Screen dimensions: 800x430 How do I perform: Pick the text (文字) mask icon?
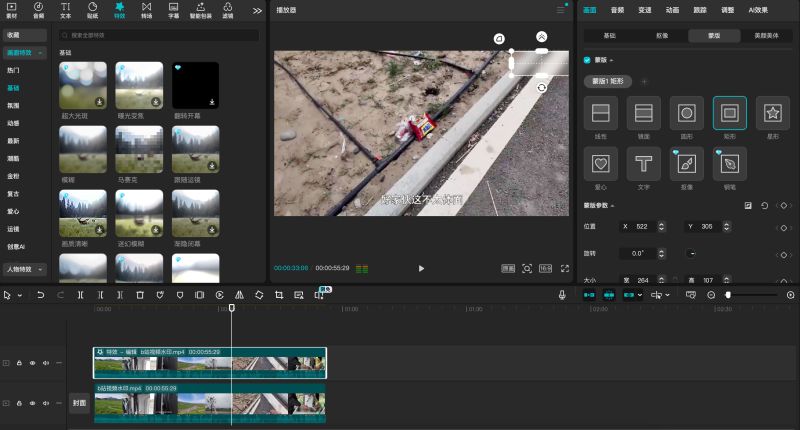[x=643, y=164]
